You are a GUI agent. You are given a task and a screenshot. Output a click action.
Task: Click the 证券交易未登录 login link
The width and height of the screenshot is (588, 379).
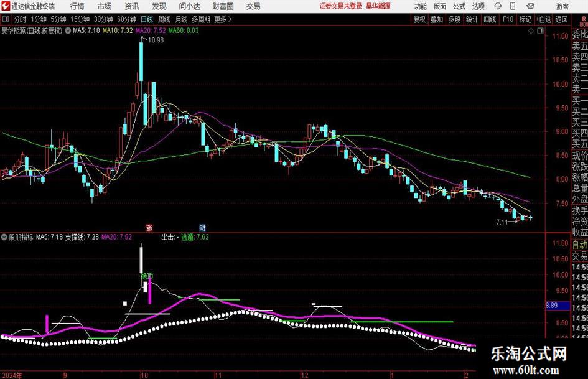341,6
